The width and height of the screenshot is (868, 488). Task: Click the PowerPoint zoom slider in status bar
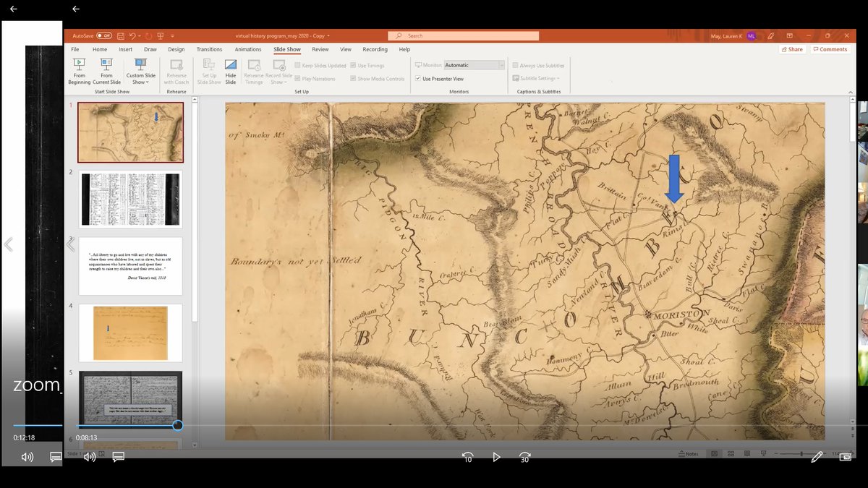801,454
